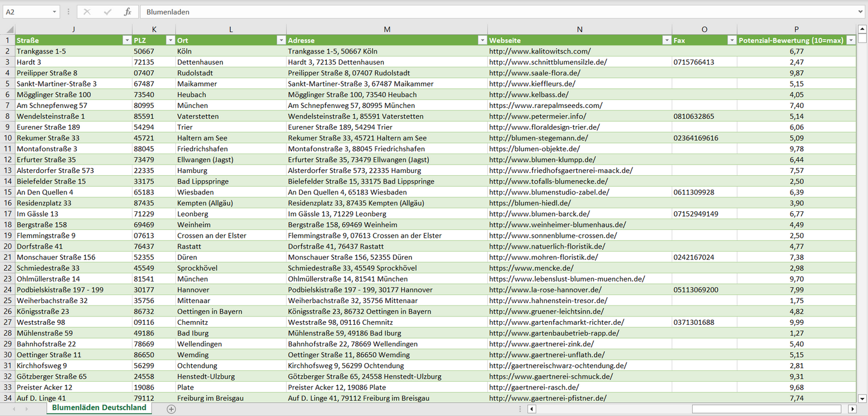Open the Webseite column filter dropdown
Image resolution: width=868 pixels, height=416 pixels.
(x=666, y=40)
